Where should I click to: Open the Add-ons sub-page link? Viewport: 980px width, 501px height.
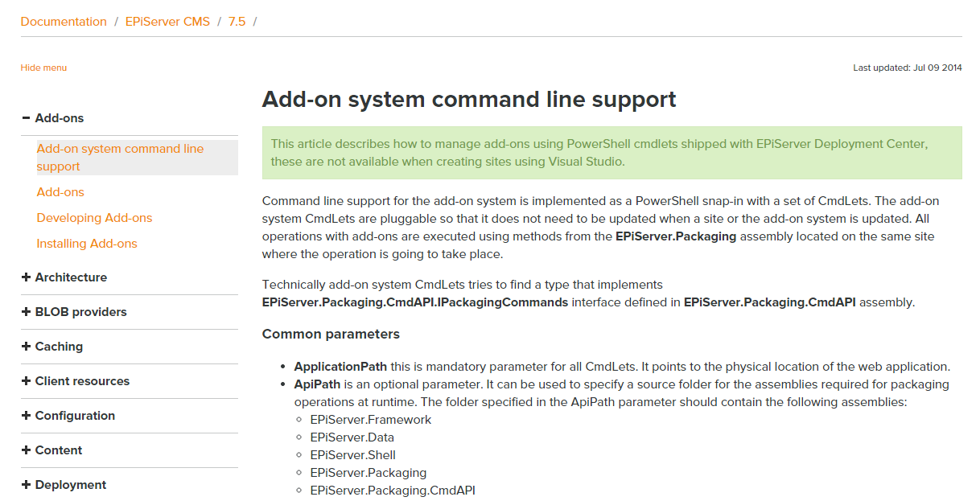60,192
